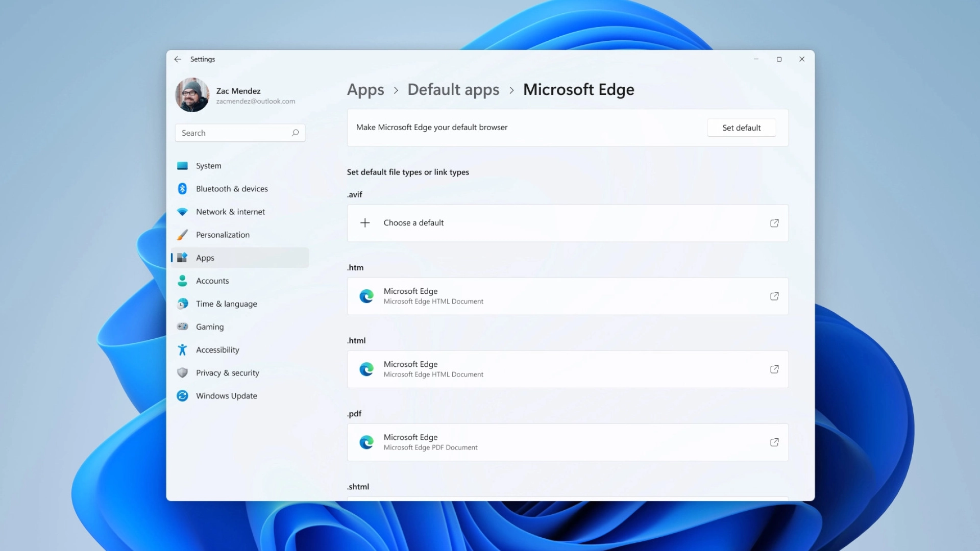Open external link icon for .pdf row

point(774,442)
